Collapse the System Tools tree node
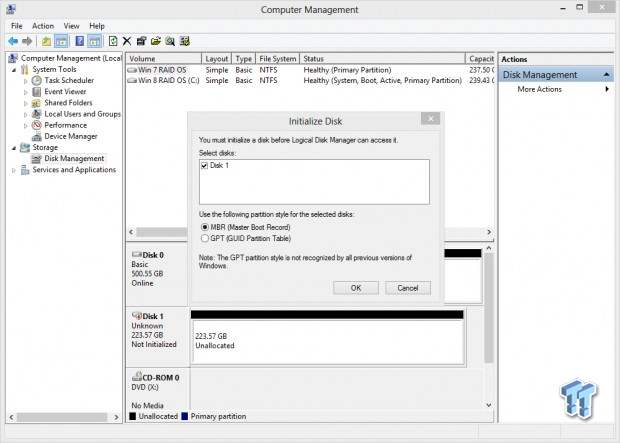Viewport: 620px width, 443px height. [x=14, y=70]
